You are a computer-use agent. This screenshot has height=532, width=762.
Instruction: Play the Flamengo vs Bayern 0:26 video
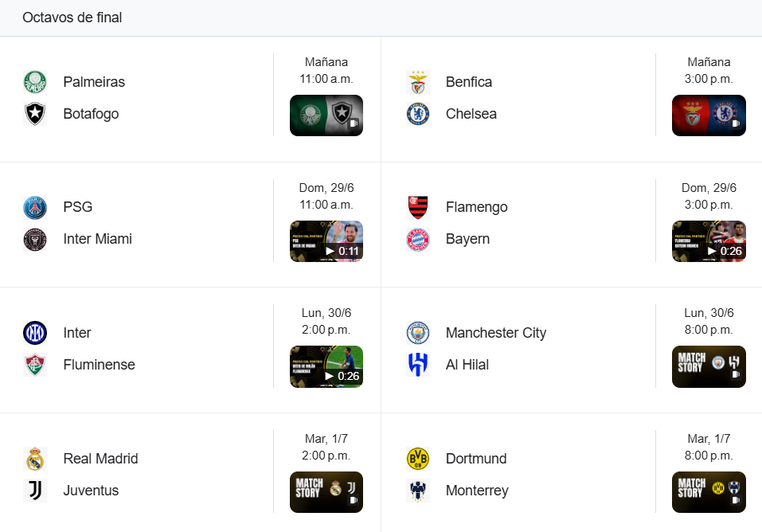coord(709,241)
